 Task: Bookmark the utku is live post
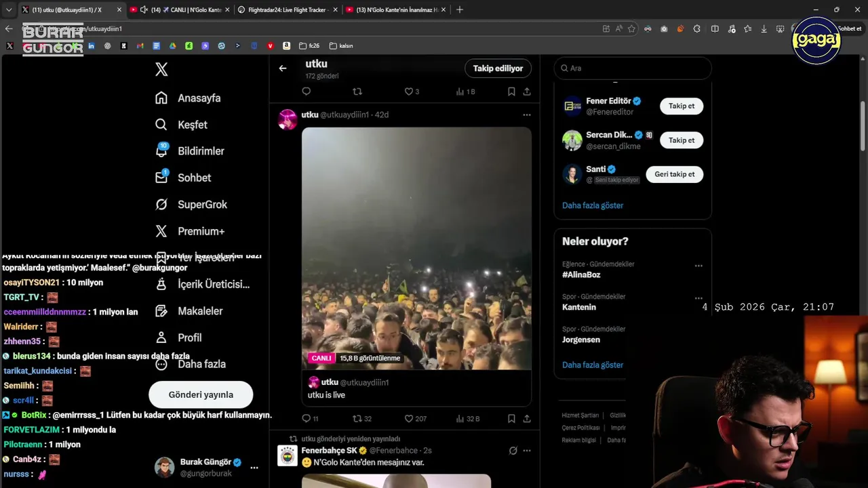tap(511, 419)
